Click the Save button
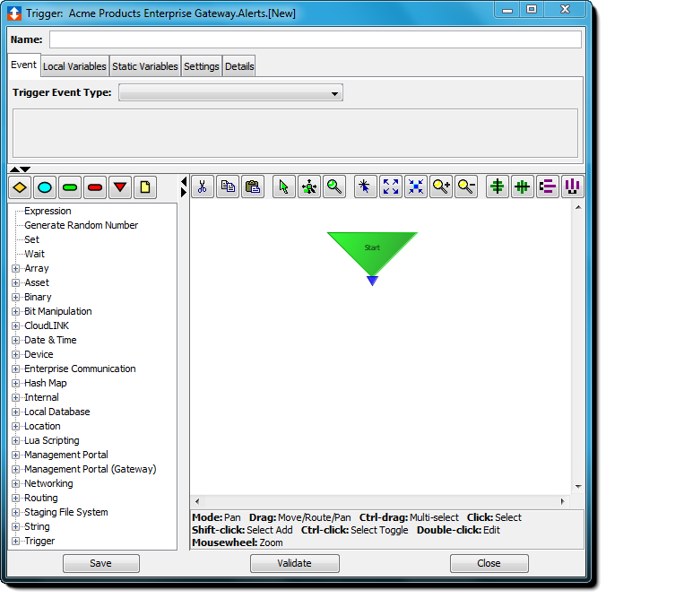Screen dimensions: 684x616 pos(100,563)
